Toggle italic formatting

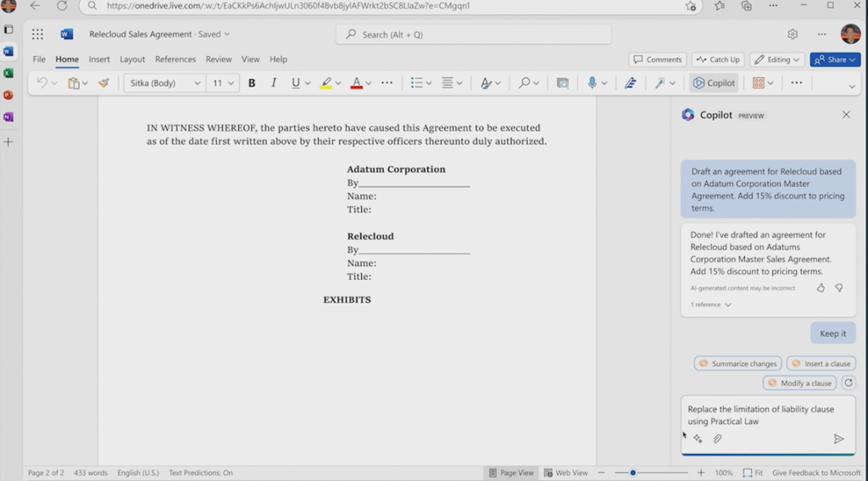[x=273, y=83]
